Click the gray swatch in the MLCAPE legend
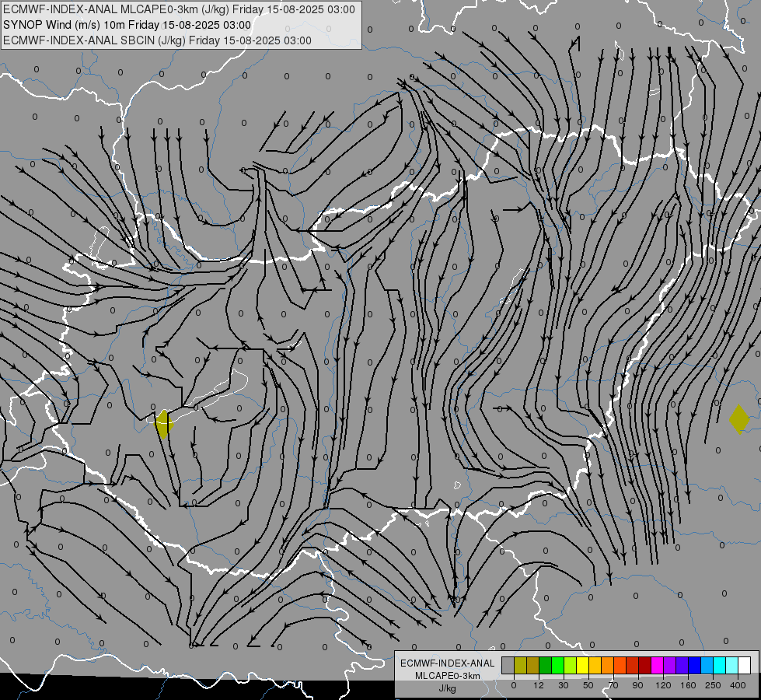This screenshot has width=761, height=700. [508, 665]
